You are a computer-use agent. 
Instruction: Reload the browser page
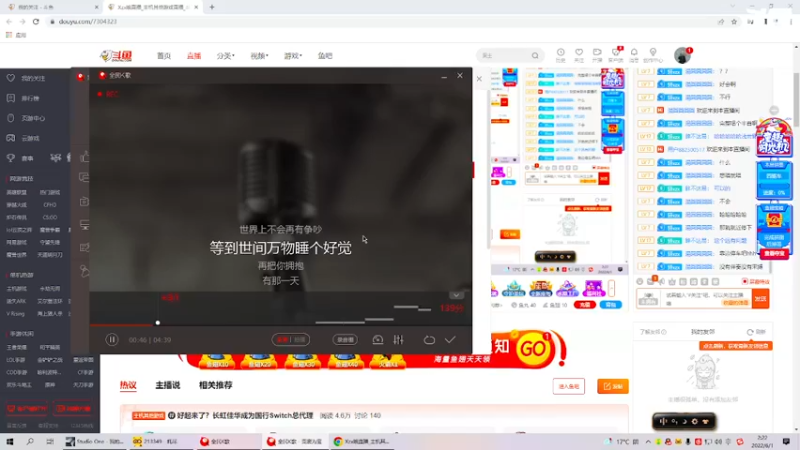click(36, 21)
